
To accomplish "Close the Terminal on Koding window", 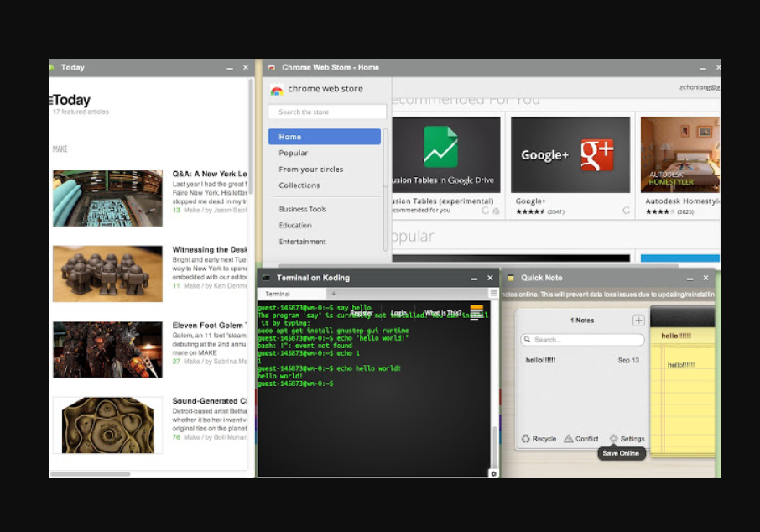I will [x=490, y=278].
